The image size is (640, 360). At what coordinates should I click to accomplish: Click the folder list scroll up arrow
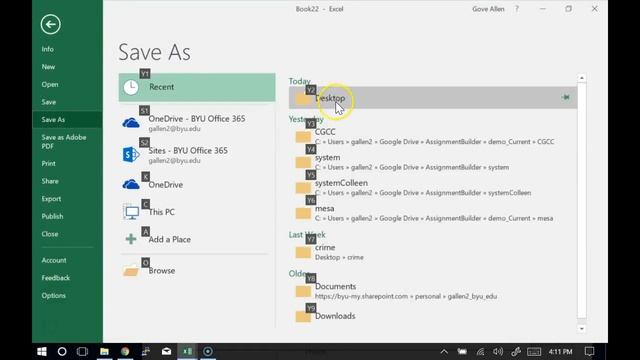(582, 78)
